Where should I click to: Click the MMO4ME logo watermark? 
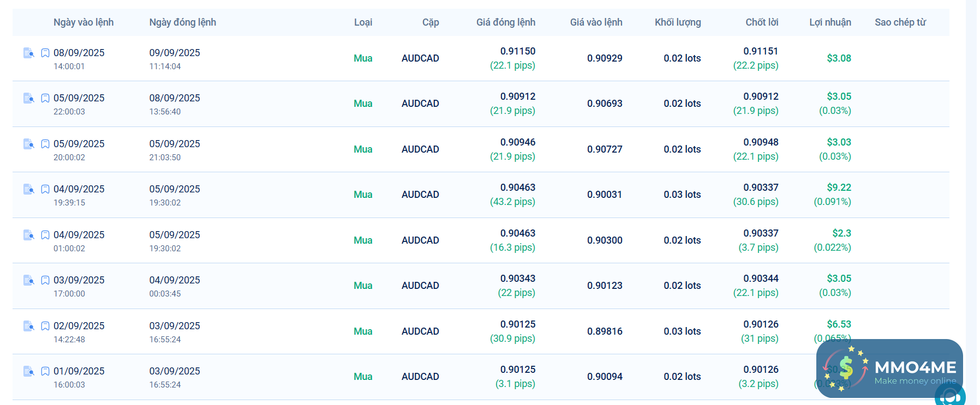889,368
